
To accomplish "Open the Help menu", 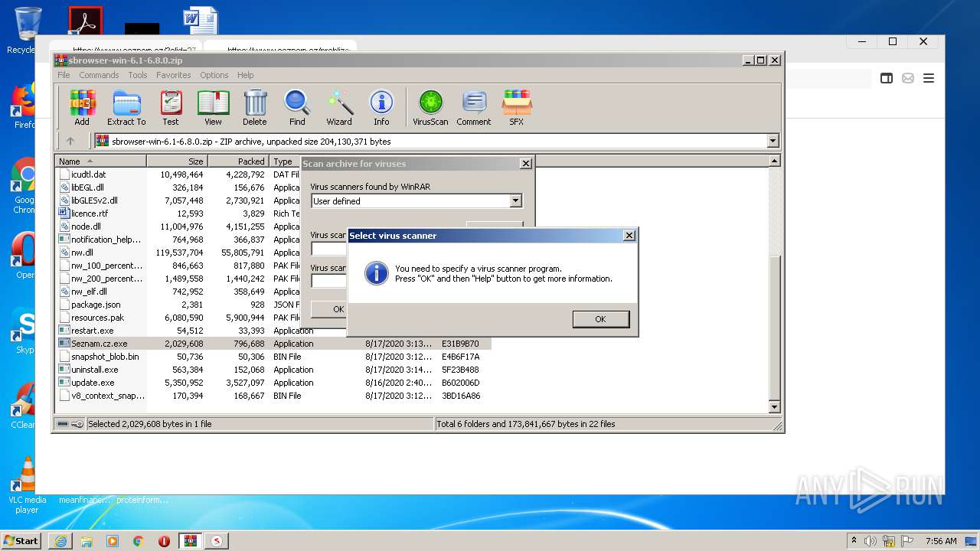I will coord(245,75).
